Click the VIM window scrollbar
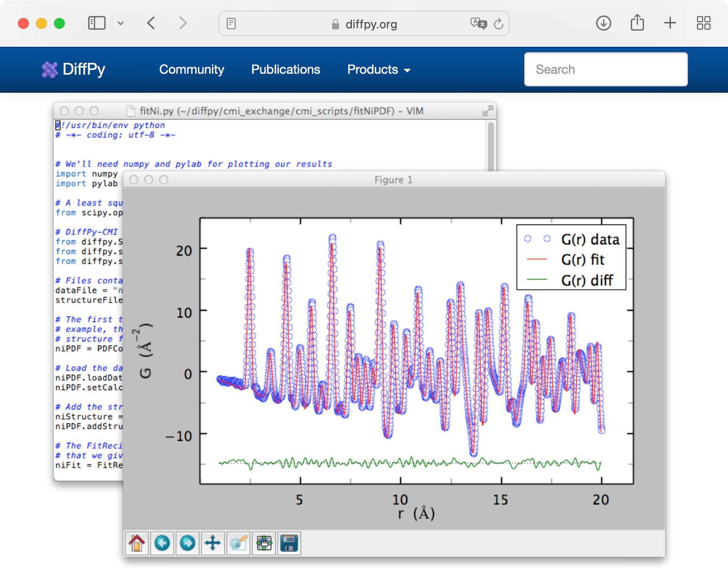 pos(491,146)
